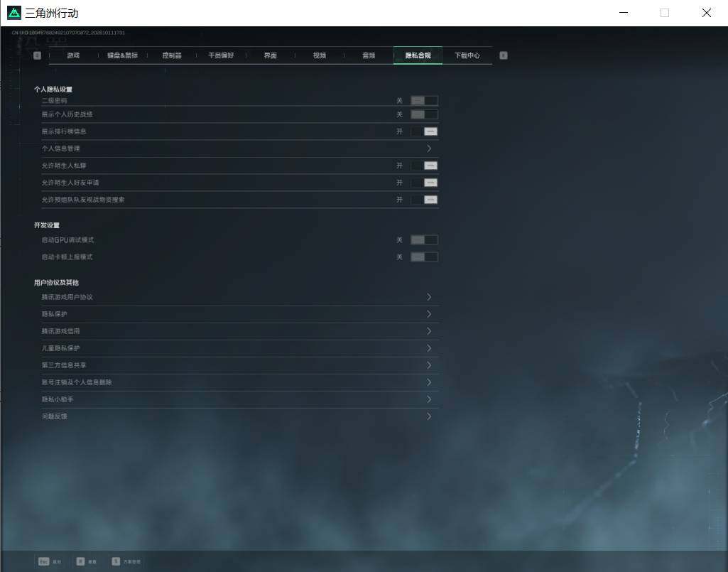Open the 隐私小助手 row chevron
The width and height of the screenshot is (728, 572).
click(429, 399)
